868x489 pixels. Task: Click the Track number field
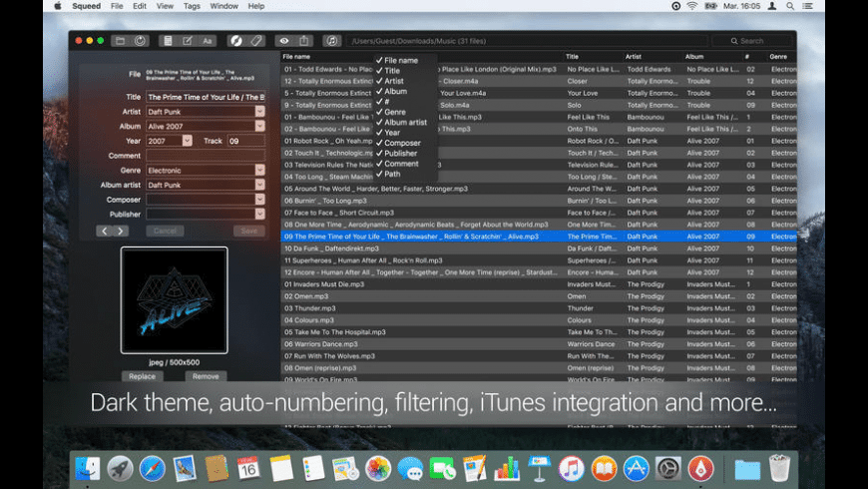[245, 141]
